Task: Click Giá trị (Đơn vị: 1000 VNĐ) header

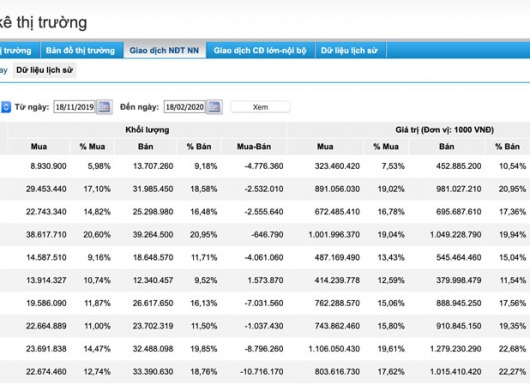Action: point(445,130)
